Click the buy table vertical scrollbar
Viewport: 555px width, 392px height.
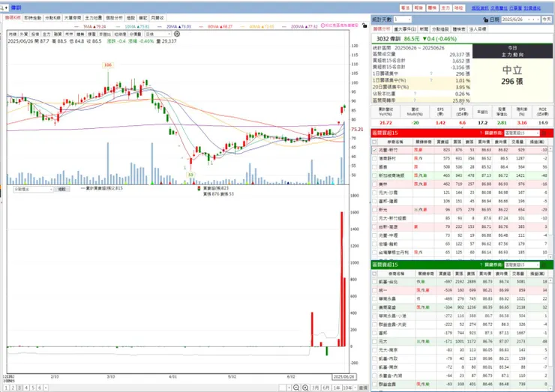pyautogui.click(x=550, y=202)
